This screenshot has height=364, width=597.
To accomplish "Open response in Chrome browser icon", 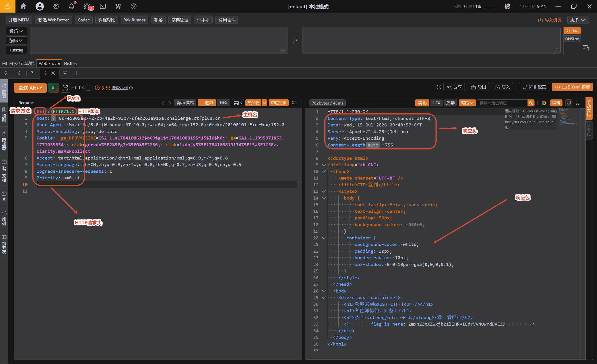I will [544, 103].
